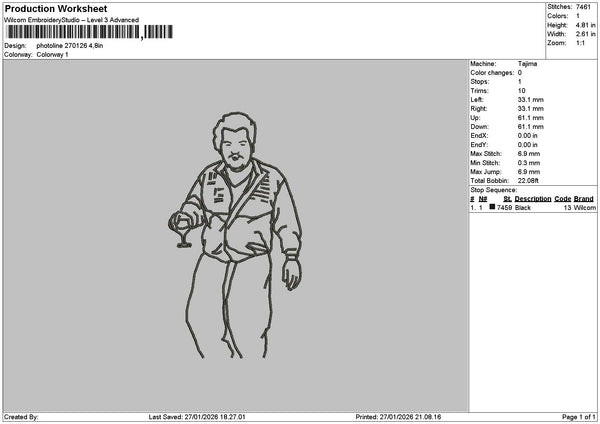Click the Description column header
Viewport: 600px width, 424px height.
533,199
